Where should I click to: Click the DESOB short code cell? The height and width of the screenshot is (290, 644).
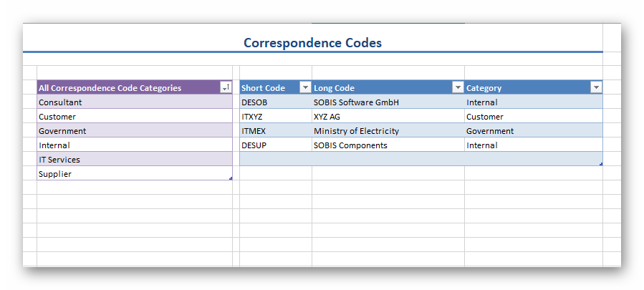pos(275,102)
